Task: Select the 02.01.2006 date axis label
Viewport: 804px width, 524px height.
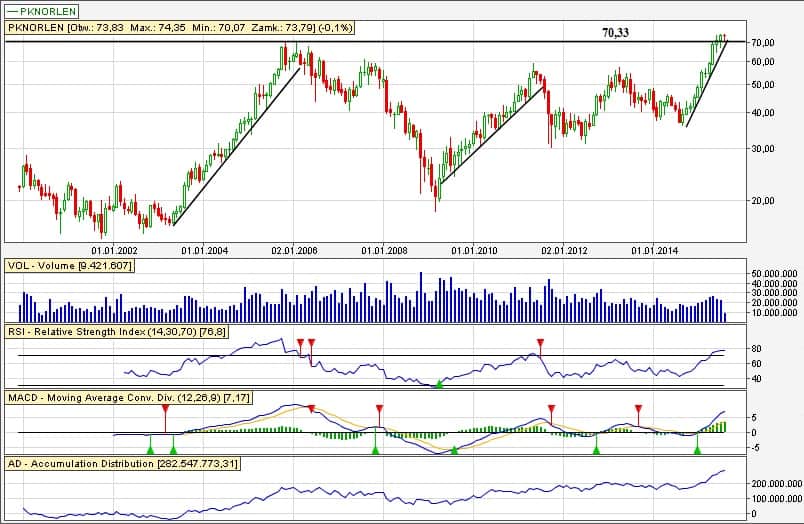Action: (x=294, y=250)
